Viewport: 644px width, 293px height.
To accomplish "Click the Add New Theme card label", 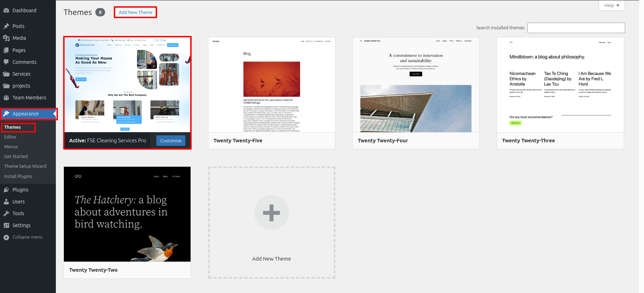I will [272, 259].
